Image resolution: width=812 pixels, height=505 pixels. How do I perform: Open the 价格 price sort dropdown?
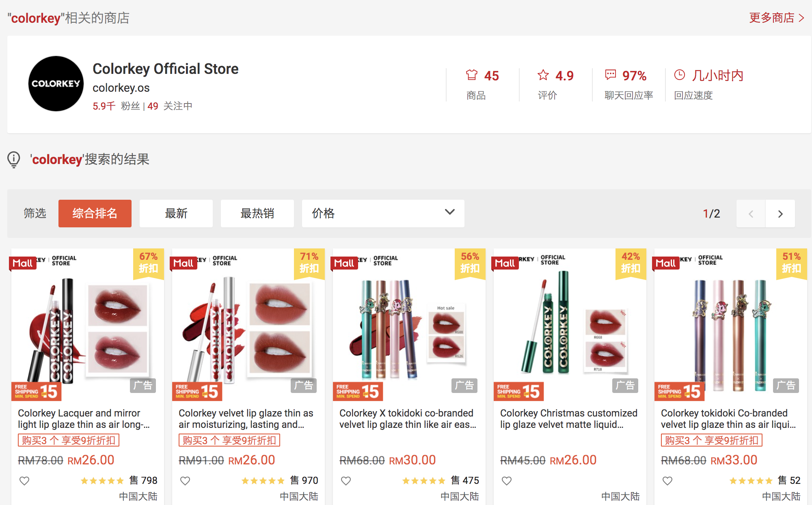coord(383,213)
